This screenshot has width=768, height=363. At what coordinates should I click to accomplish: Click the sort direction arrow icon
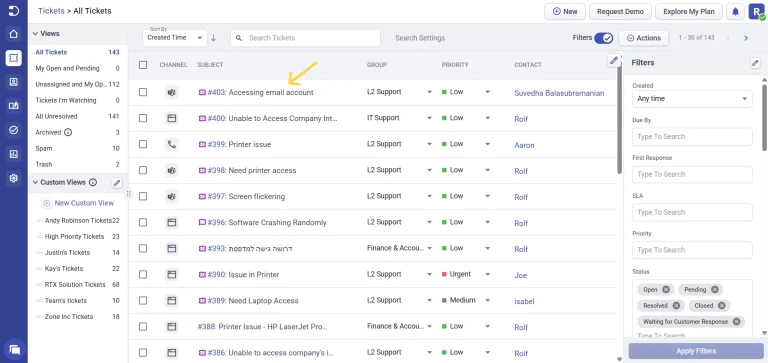click(x=213, y=38)
